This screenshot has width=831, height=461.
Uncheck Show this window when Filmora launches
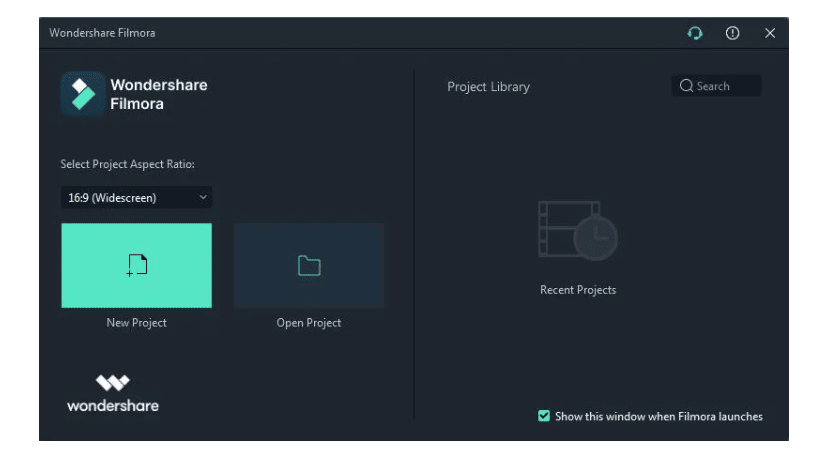[x=544, y=416]
